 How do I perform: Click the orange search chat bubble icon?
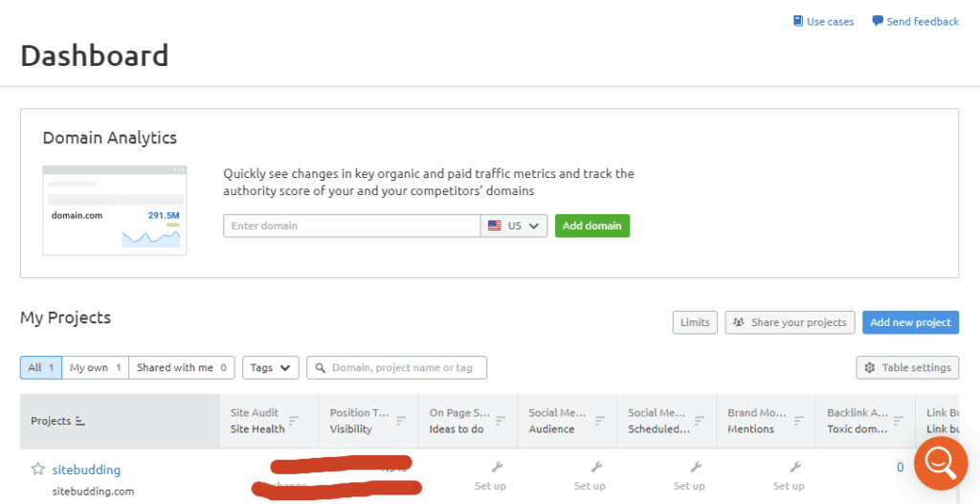pos(941,464)
